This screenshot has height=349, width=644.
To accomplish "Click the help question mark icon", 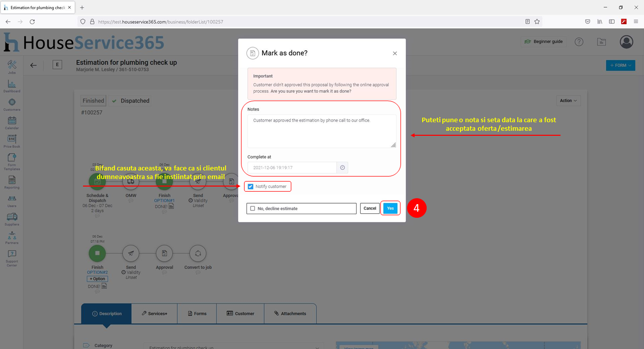I will pos(579,42).
